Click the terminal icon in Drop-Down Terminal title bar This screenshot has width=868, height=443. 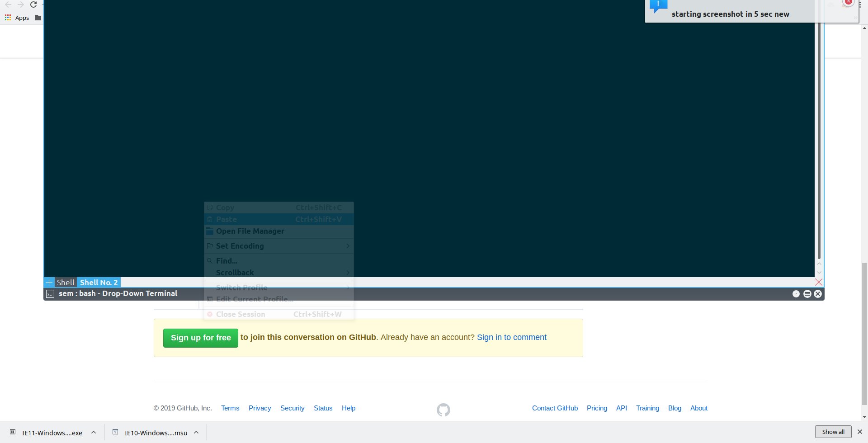50,294
